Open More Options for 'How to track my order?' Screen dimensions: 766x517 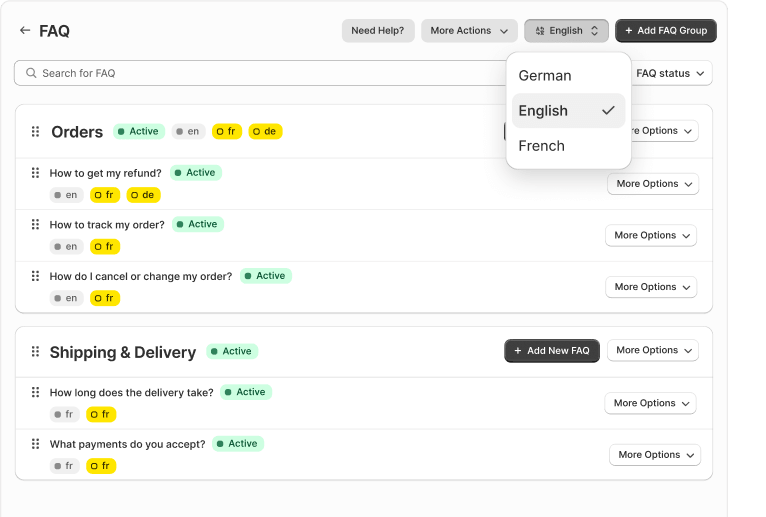tap(651, 235)
